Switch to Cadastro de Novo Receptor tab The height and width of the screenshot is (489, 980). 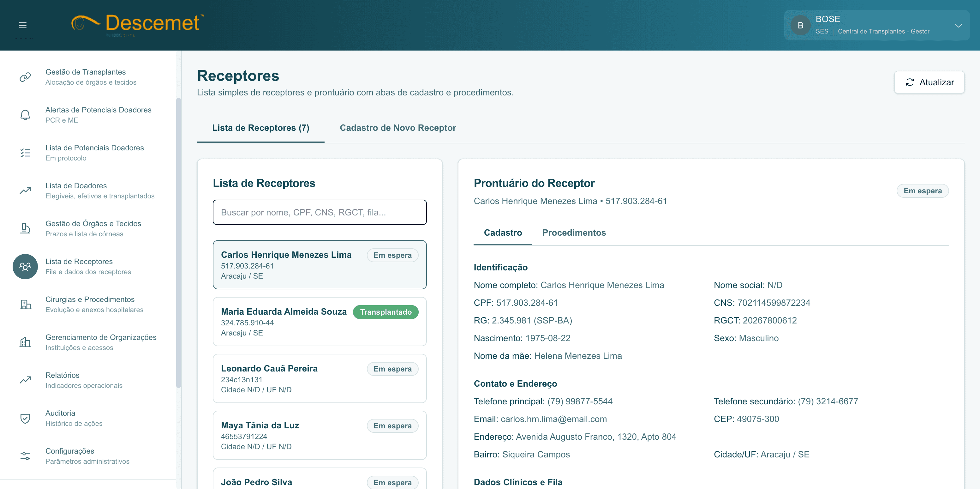click(397, 128)
